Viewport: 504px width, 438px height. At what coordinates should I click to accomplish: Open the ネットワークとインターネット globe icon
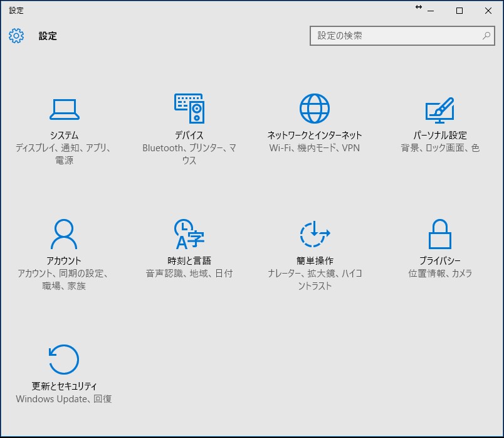(313, 108)
